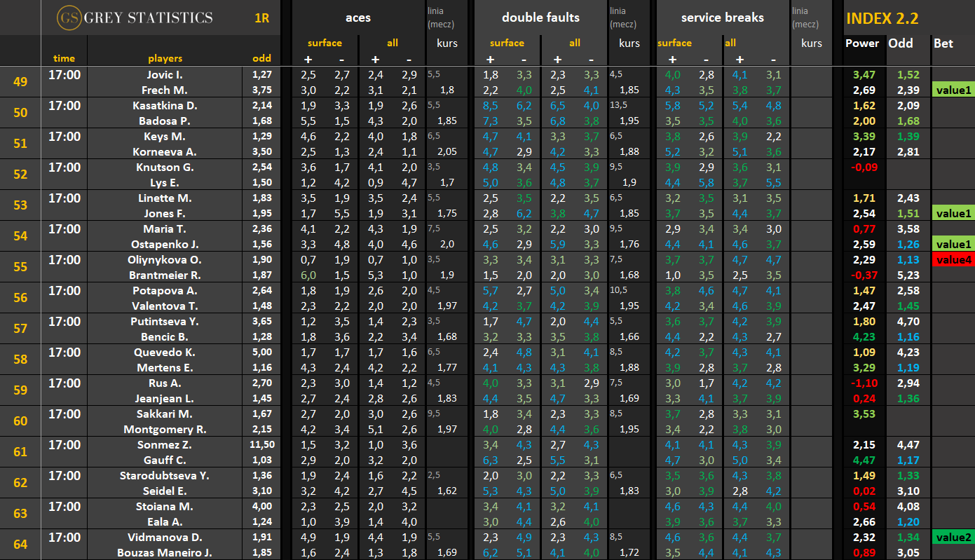This screenshot has width=975, height=560.
Task: Select player Oliynykova O.
Action: pyautogui.click(x=165, y=259)
